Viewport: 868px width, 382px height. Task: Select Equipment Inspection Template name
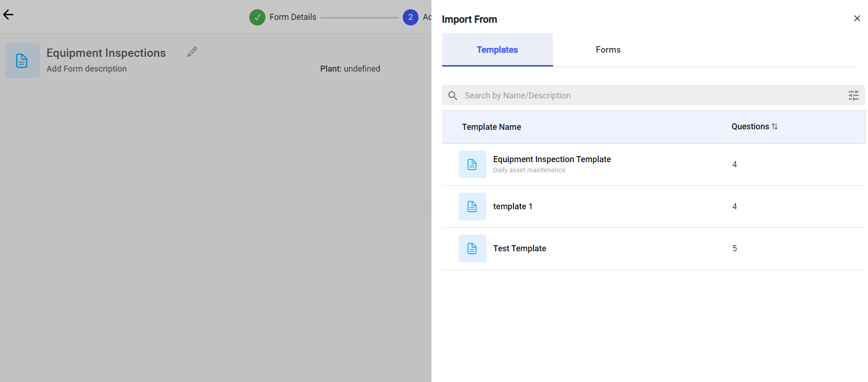(x=552, y=159)
